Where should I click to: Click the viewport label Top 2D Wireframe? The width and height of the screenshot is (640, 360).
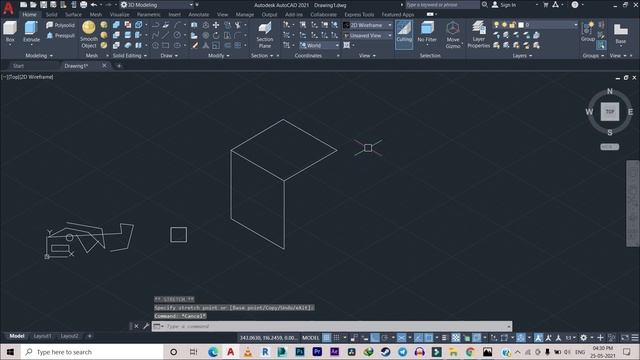point(27,77)
